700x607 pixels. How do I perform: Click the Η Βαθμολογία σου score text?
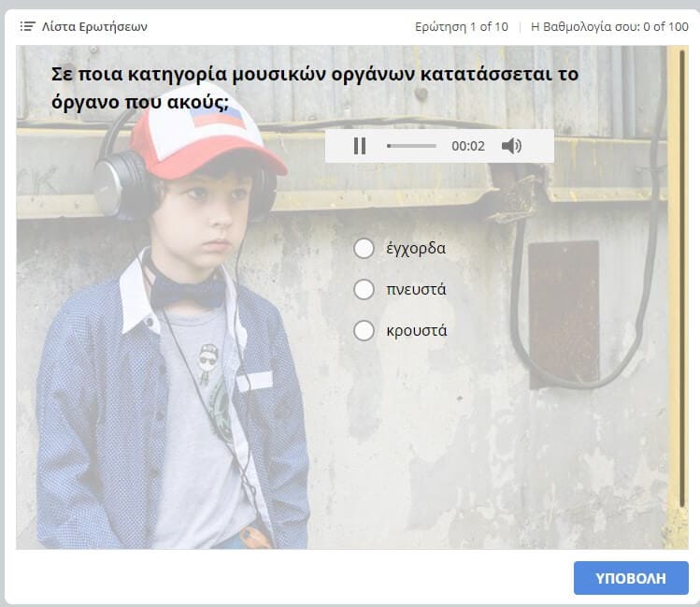609,26
